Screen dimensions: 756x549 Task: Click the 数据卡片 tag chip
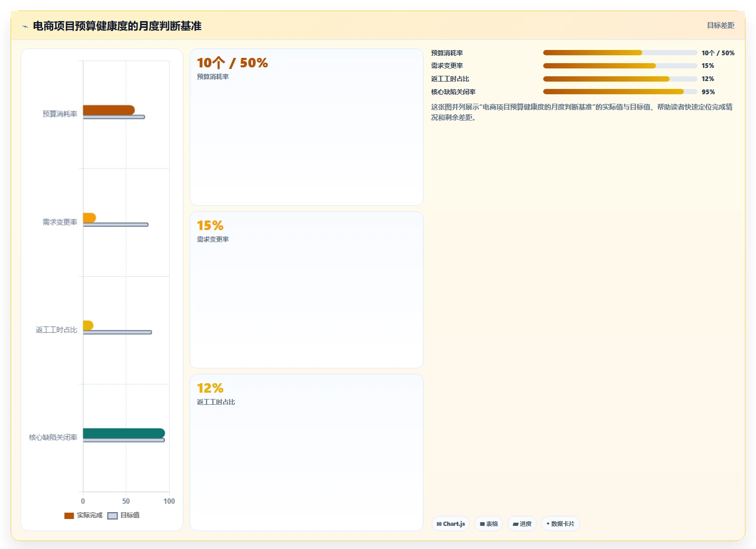pos(561,524)
